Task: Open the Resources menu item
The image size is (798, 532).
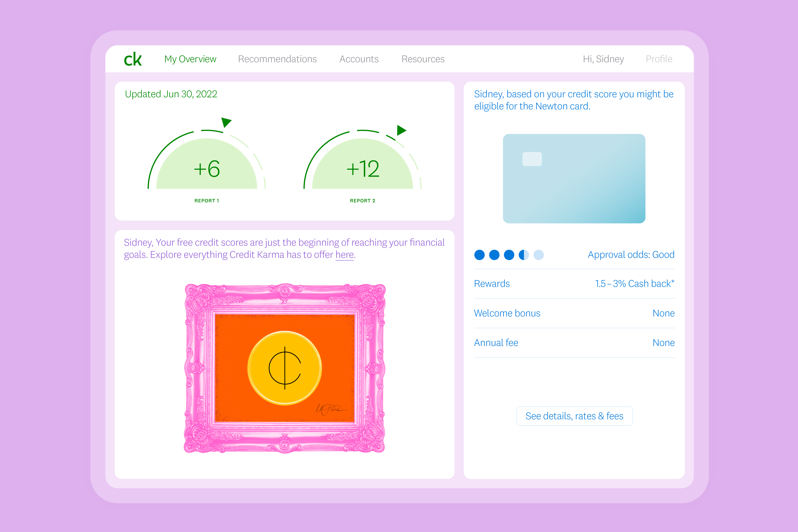Action: point(423,59)
